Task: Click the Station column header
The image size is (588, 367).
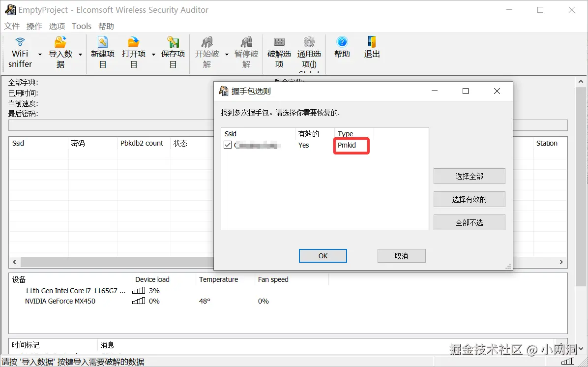Action: (x=550, y=143)
